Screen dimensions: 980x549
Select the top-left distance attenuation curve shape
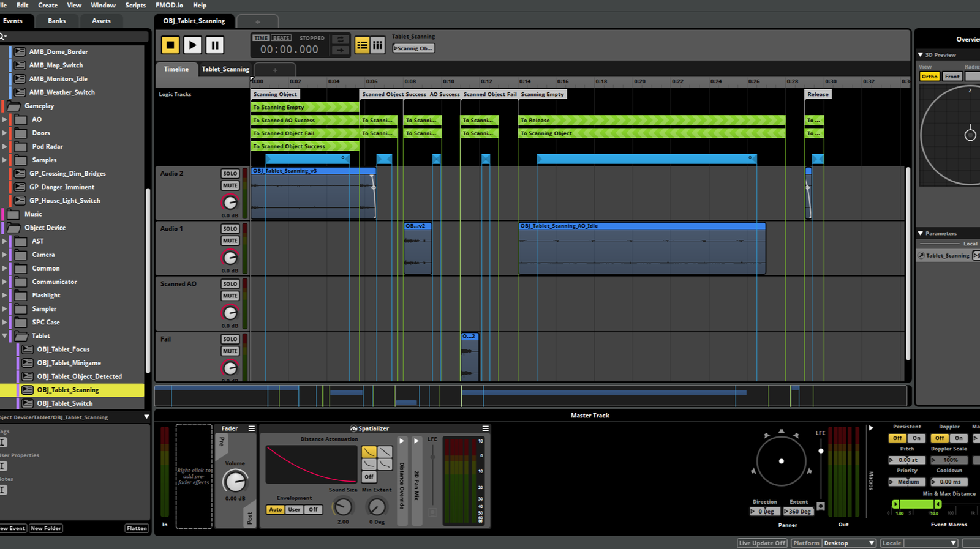click(369, 452)
